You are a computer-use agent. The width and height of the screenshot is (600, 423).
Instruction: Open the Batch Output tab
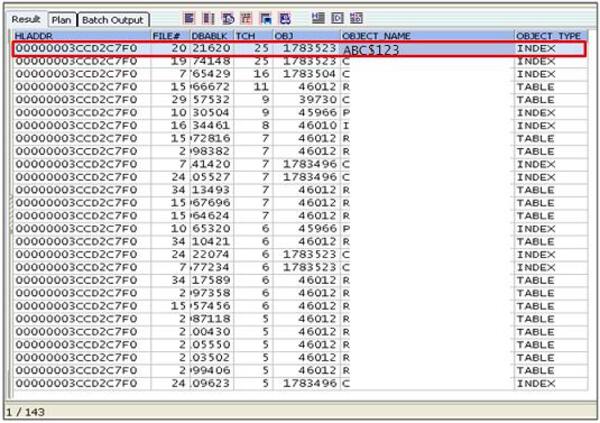pos(113,20)
